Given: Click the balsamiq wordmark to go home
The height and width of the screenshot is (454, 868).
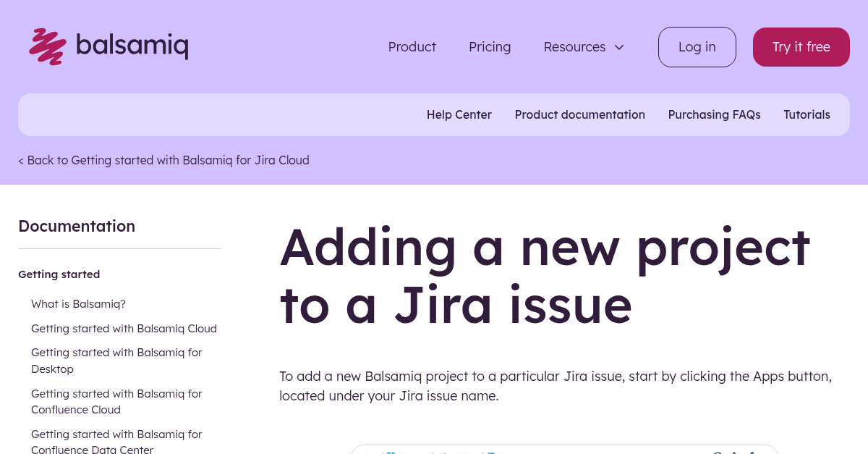Looking at the screenshot, I should [133, 46].
